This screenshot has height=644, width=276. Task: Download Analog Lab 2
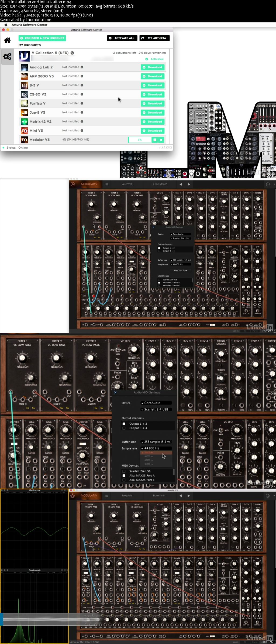click(153, 67)
